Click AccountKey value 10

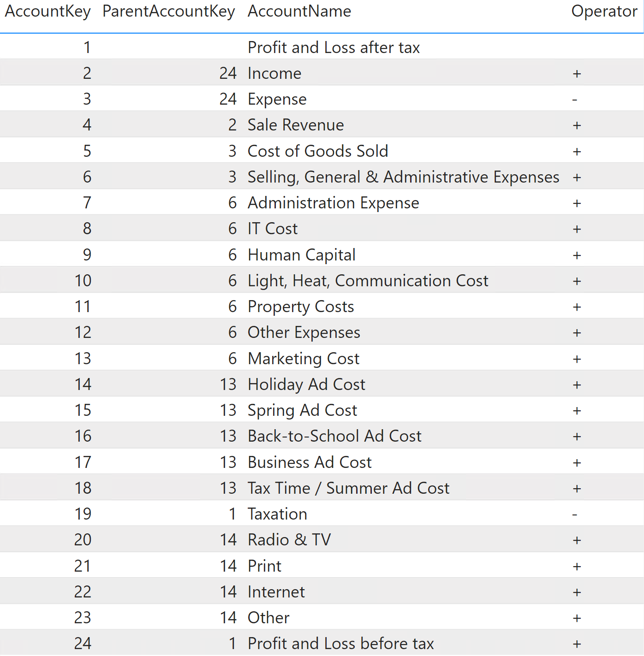(83, 281)
